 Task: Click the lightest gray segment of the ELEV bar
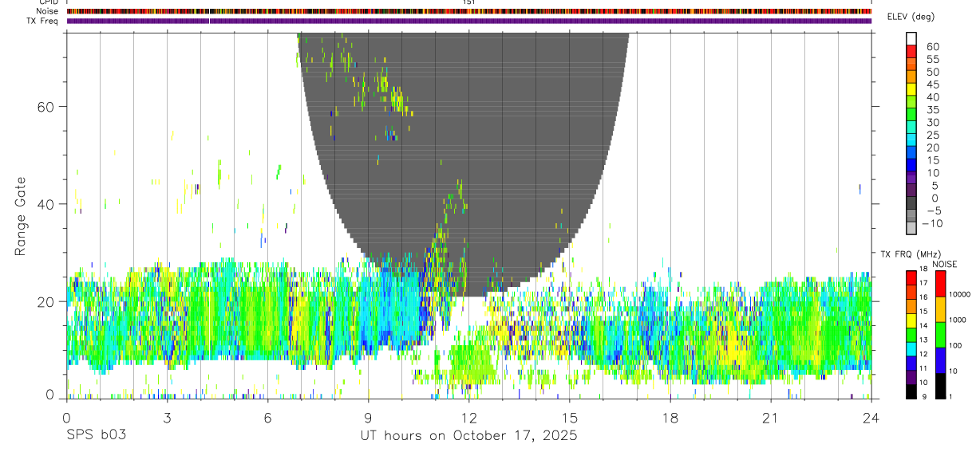tap(911, 227)
